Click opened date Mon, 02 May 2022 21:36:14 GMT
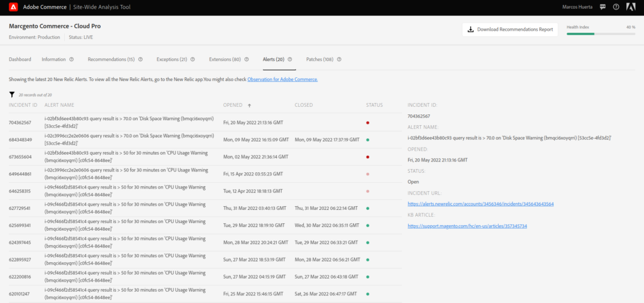Image resolution: width=644 pixels, height=303 pixels. 255,157
